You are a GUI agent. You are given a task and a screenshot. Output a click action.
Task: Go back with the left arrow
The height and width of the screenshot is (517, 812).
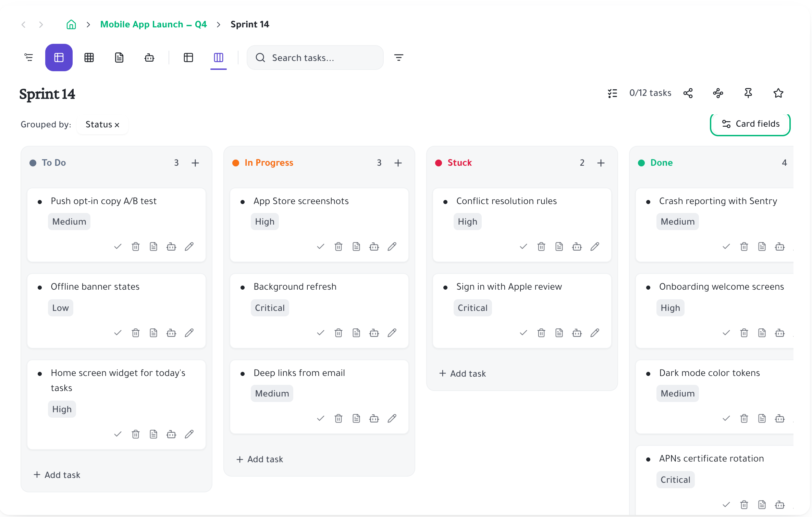[24, 24]
